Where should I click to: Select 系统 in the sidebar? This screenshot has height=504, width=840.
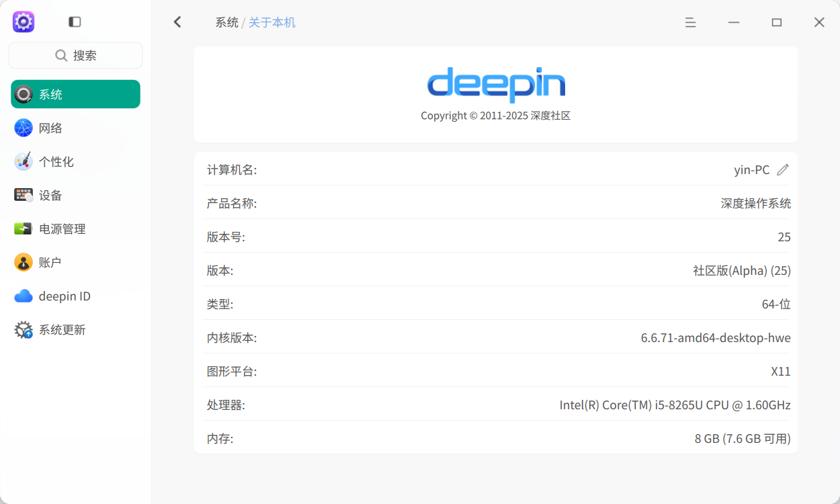pyautogui.click(x=75, y=94)
